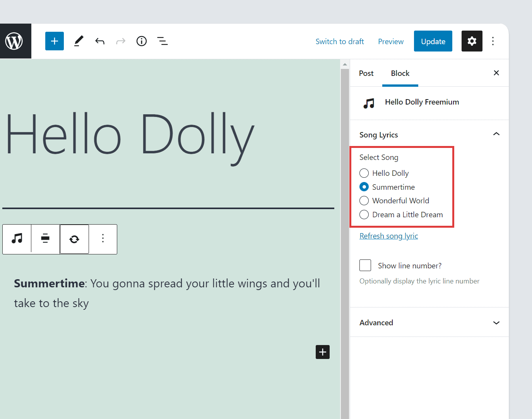
Task: Click the Hello Dolly Freemium block name
Action: tap(422, 102)
